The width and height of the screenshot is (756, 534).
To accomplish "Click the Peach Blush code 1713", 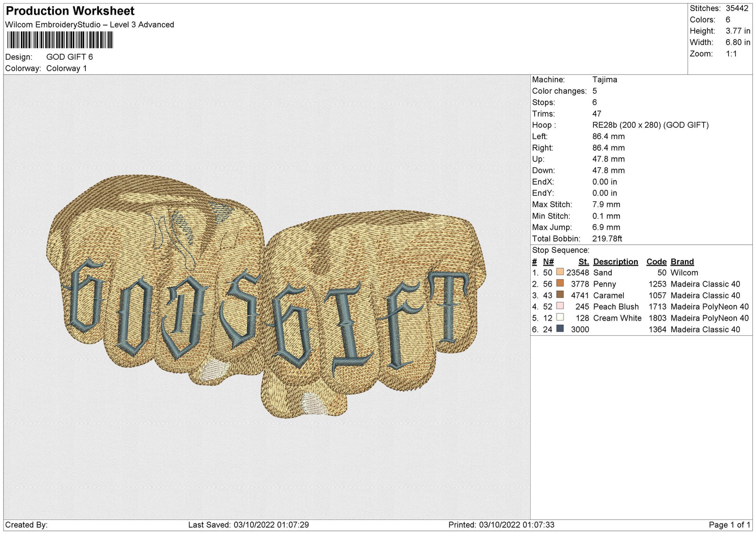I will (x=658, y=306).
